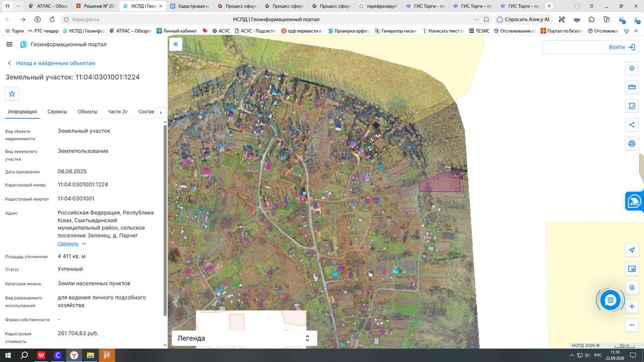Zoom out with the minus button
This screenshot has width=644, height=362.
click(x=632, y=325)
